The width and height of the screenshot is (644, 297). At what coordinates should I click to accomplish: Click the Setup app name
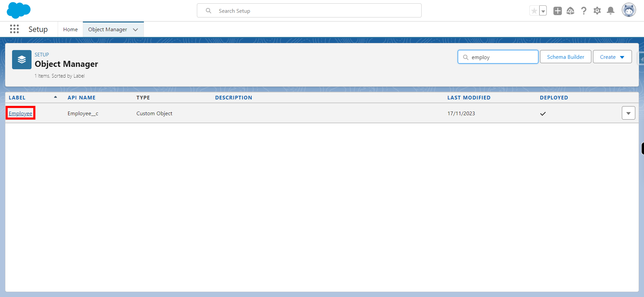38,30
